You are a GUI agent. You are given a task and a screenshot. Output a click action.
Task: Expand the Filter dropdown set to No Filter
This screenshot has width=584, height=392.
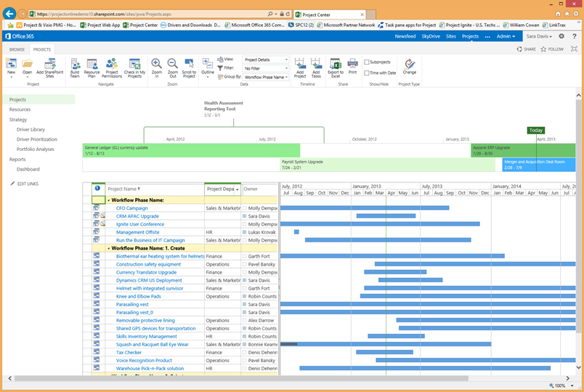coord(265,68)
